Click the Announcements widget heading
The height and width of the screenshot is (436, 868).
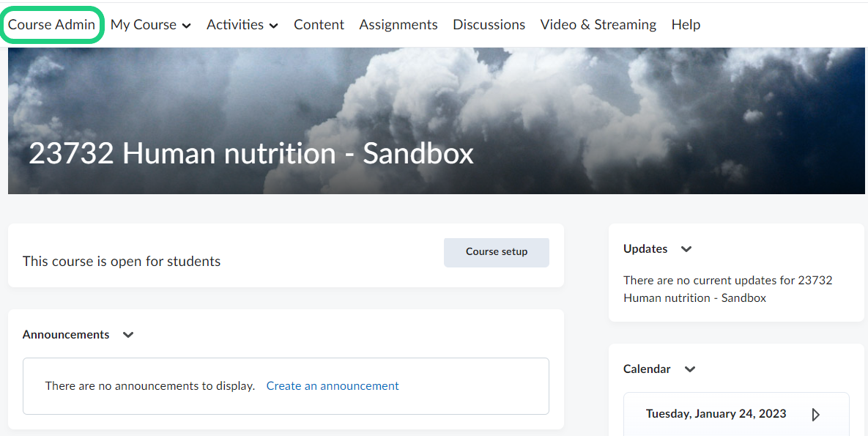coord(66,335)
